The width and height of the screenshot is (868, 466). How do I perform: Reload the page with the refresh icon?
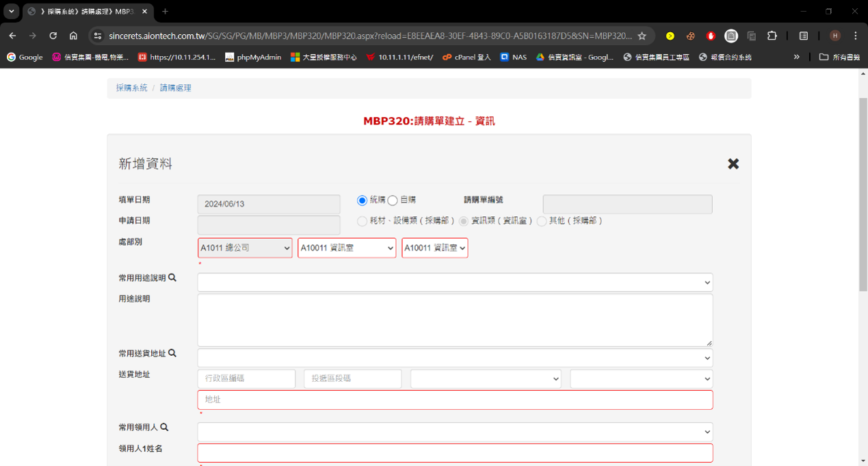[53, 36]
